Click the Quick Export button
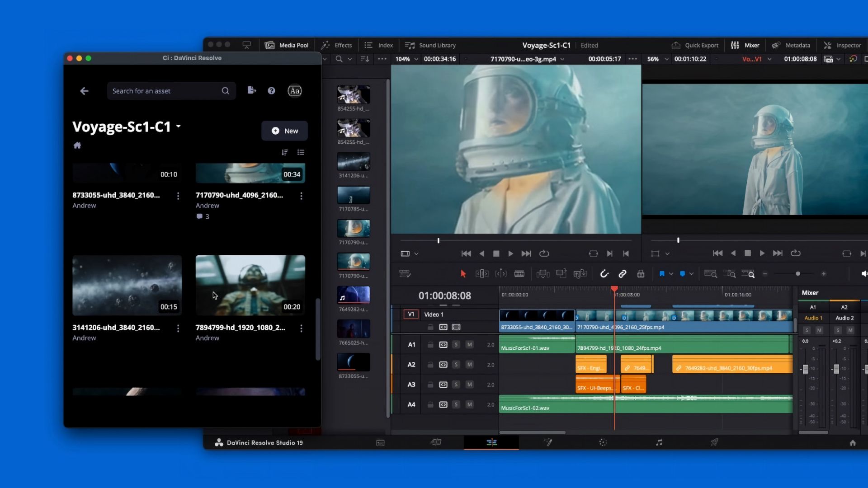The width and height of the screenshot is (868, 488). click(695, 45)
